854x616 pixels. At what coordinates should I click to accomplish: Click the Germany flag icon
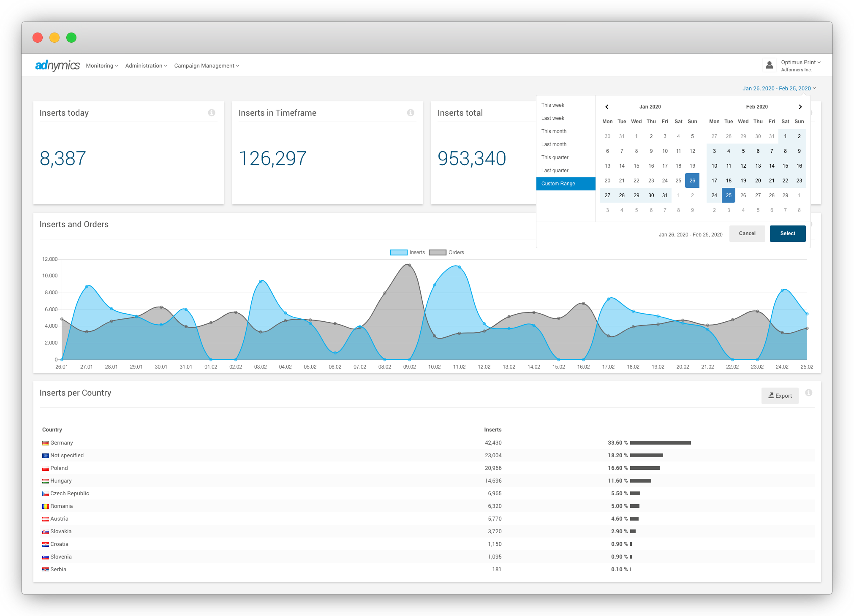coord(46,443)
